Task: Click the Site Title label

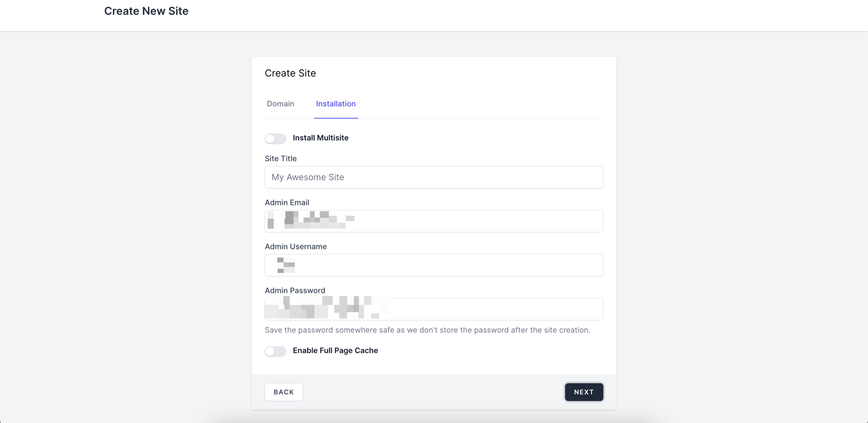Action: 281,159
